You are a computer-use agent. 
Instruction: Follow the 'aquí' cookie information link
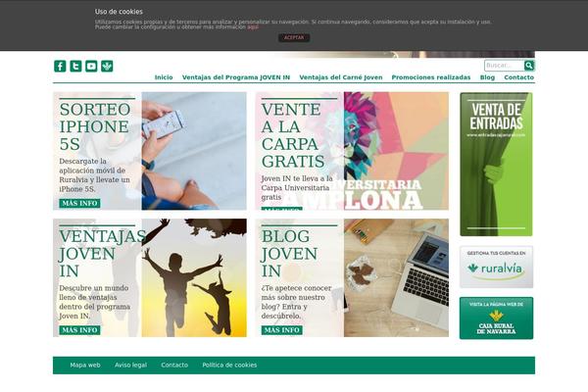(x=253, y=27)
